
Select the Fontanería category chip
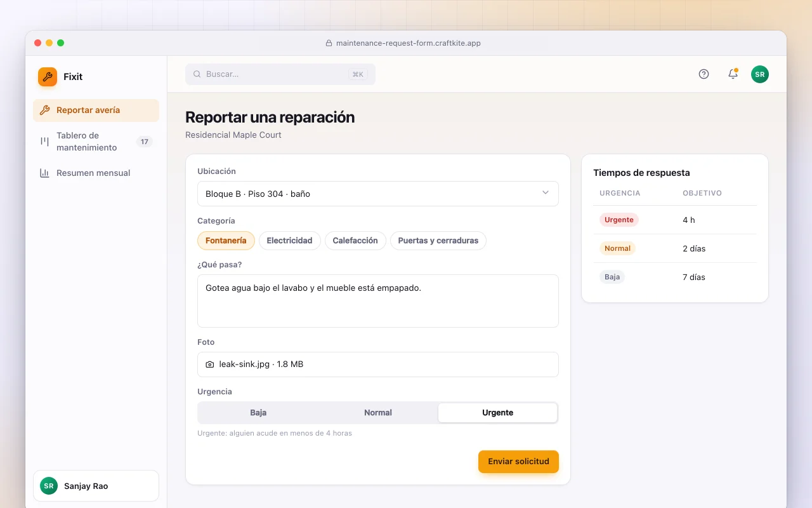click(x=226, y=241)
